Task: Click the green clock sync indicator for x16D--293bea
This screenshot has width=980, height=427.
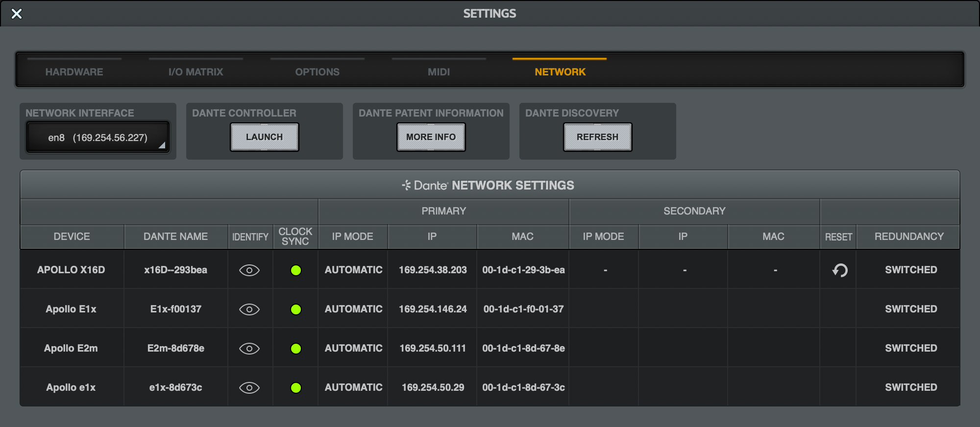Action: tap(296, 270)
